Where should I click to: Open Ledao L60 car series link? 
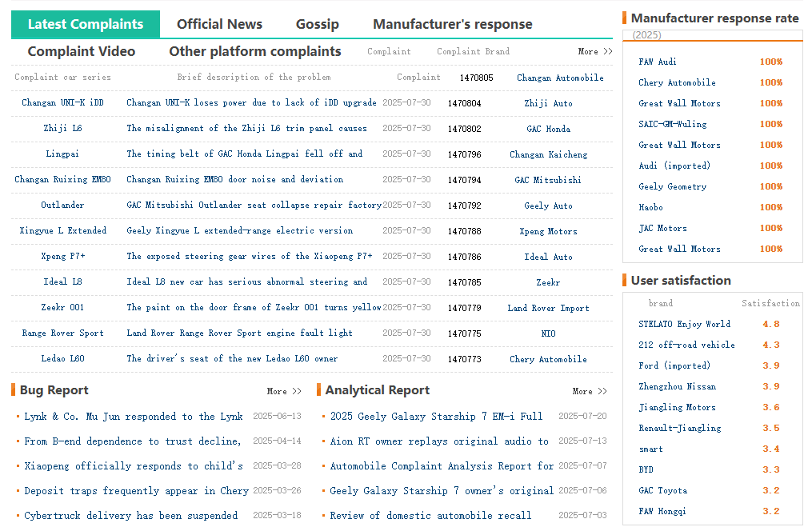pos(62,358)
